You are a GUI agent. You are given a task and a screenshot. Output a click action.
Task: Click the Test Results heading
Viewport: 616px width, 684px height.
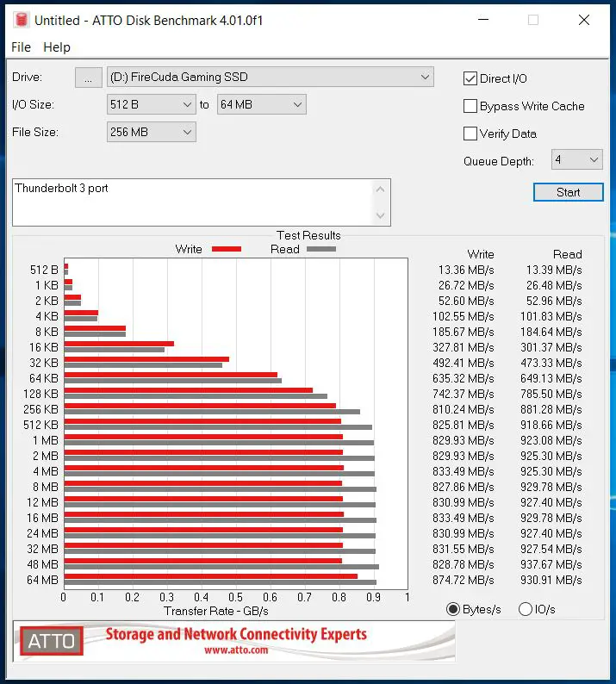tap(308, 235)
